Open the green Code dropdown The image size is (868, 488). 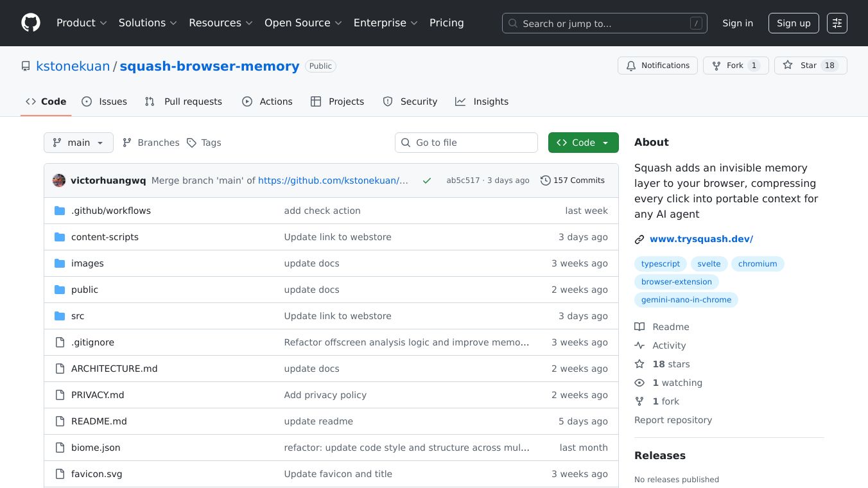point(583,143)
